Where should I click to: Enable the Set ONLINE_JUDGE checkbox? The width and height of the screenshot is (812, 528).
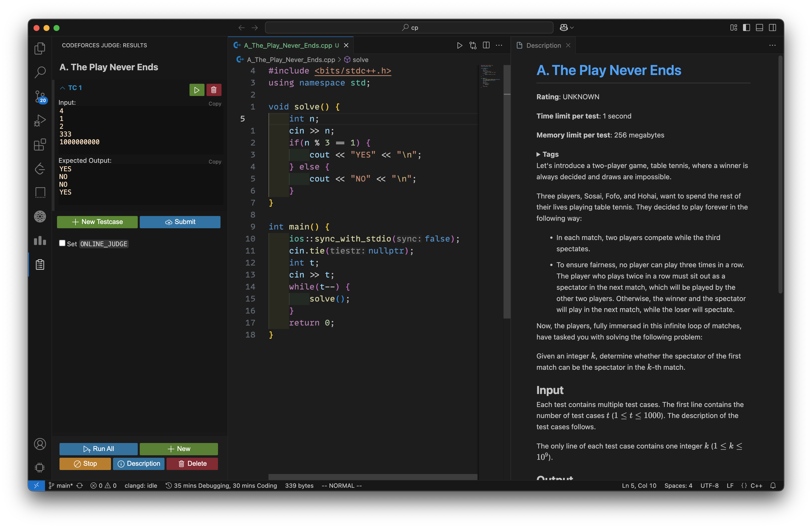[x=62, y=243]
